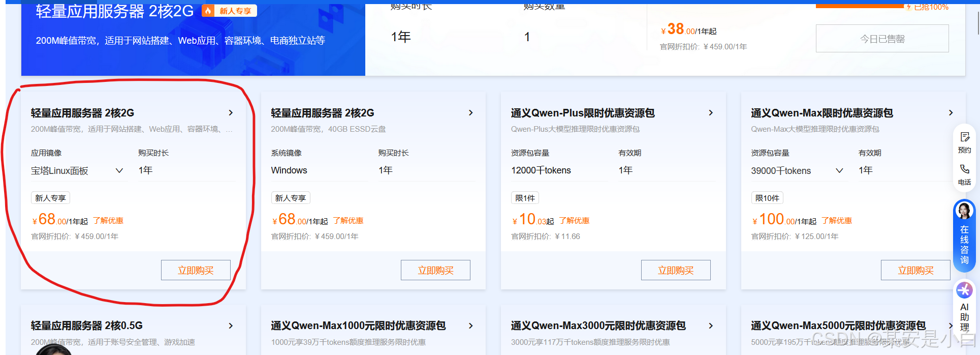This screenshot has height=355, width=980.
Task: Click the ¥38.00/1年起 price in banner
Action: pos(688,29)
